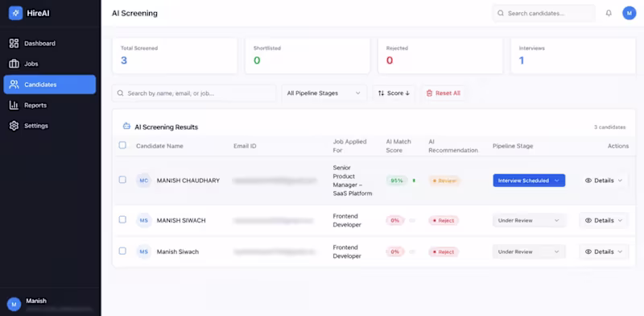Click the MC avatar of MANISH CHAUDHARY
Screen dimensions: 644x316
144,181
